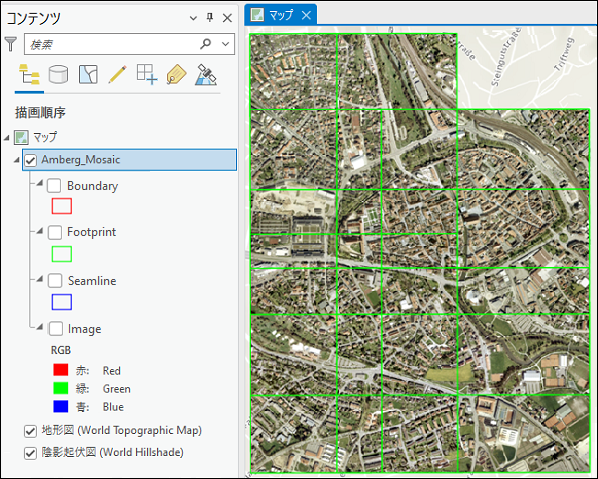Open List By Selection view icon
This screenshot has height=479, width=598.
click(88, 74)
